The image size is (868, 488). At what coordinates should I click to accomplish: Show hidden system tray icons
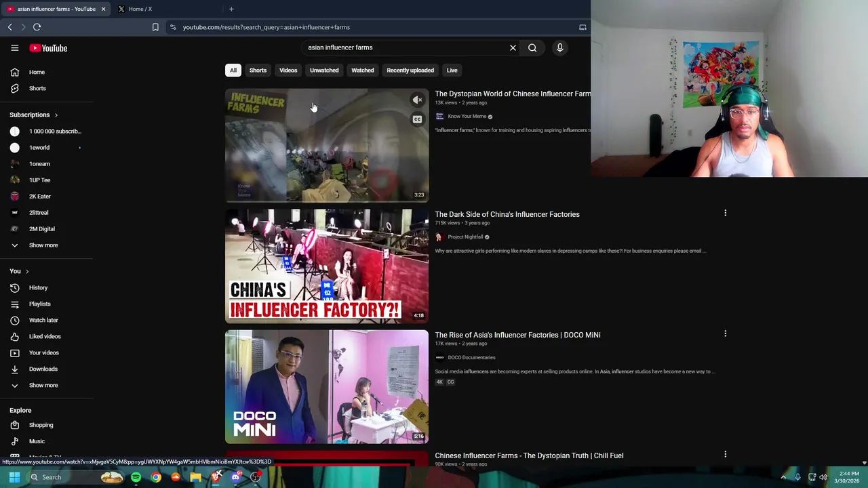783,477
